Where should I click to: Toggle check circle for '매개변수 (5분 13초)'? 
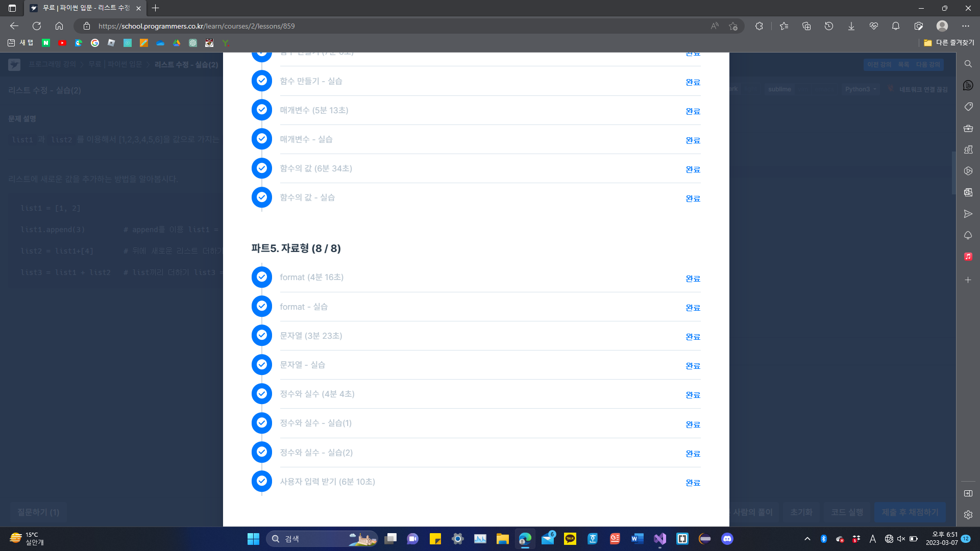(262, 110)
